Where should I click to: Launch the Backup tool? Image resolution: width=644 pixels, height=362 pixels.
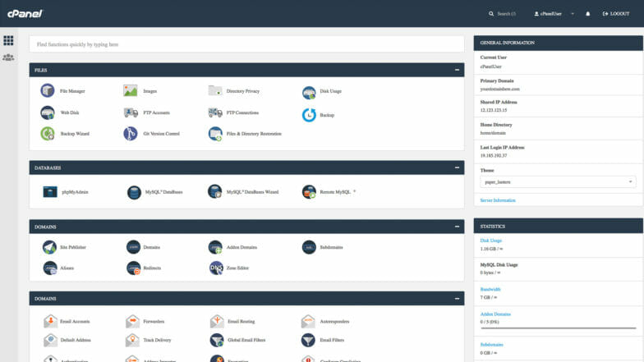[309, 115]
